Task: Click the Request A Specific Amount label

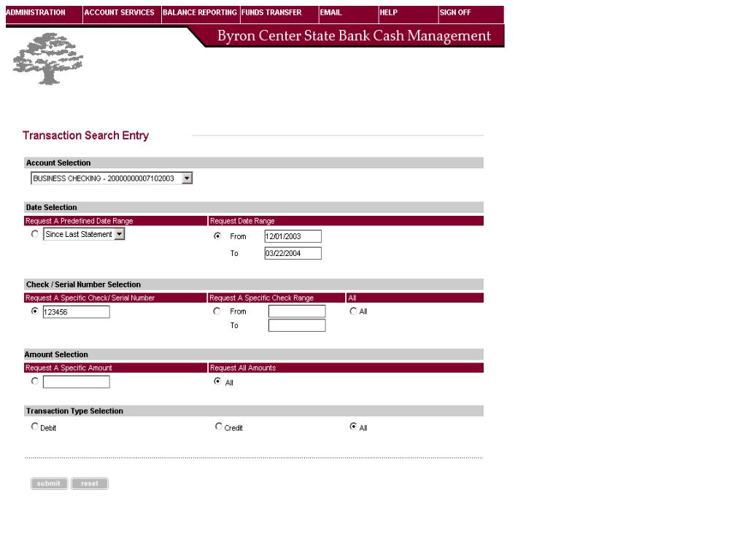Action: 69,368
